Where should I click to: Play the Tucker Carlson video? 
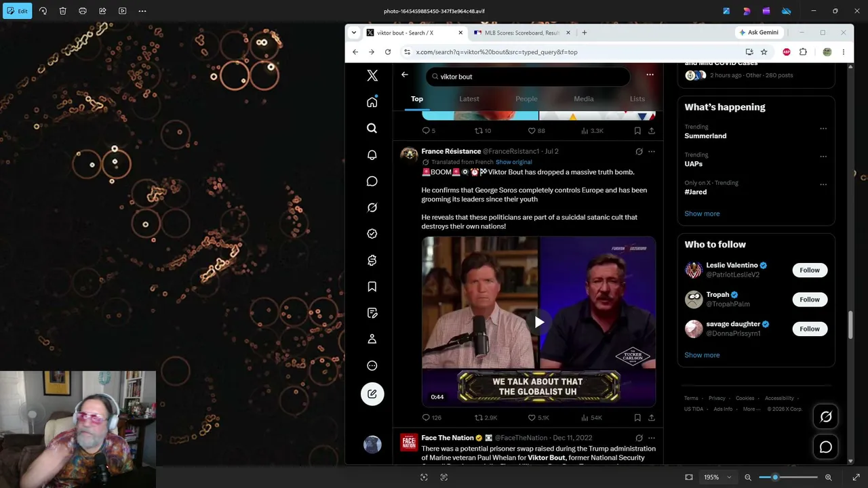pos(539,322)
